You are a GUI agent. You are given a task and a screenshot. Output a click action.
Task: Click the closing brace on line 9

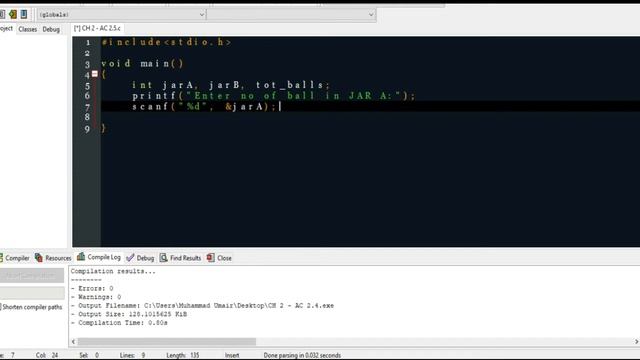tap(104, 128)
